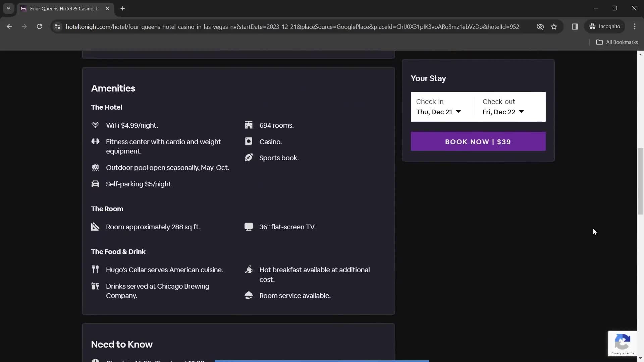Click the room size icon
Screen dimensions: 644x362
pyautogui.click(x=95, y=226)
